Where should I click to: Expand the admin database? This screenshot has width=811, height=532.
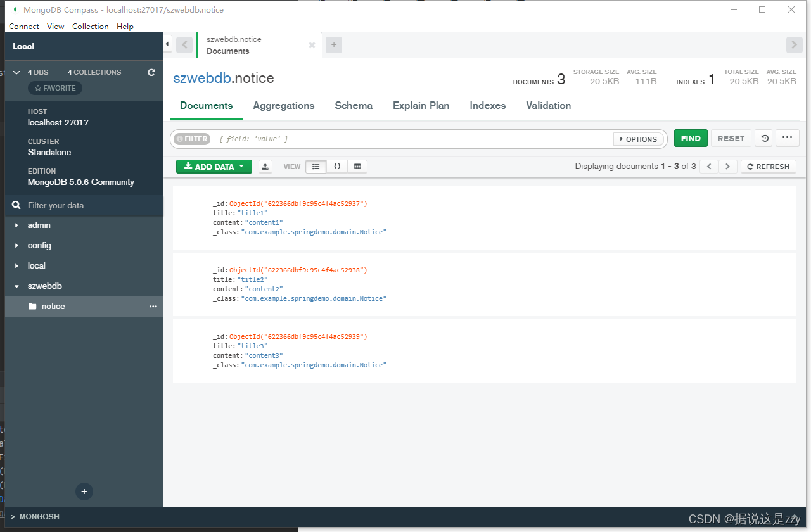[16, 225]
